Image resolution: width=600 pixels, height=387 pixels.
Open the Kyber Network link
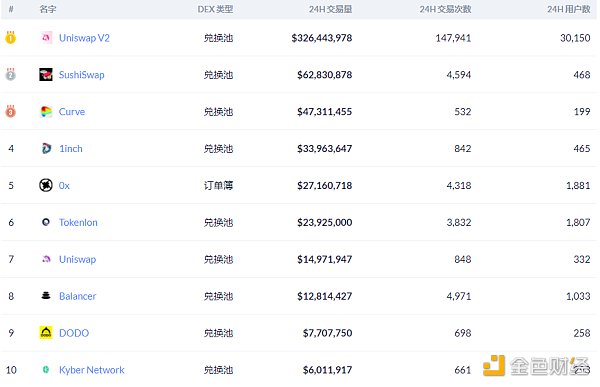point(91,370)
